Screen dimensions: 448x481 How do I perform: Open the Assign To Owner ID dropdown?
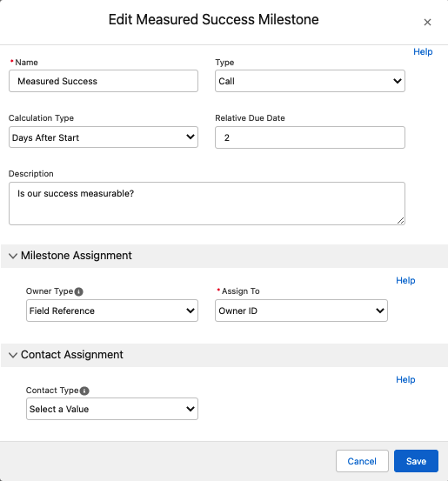[x=301, y=311]
